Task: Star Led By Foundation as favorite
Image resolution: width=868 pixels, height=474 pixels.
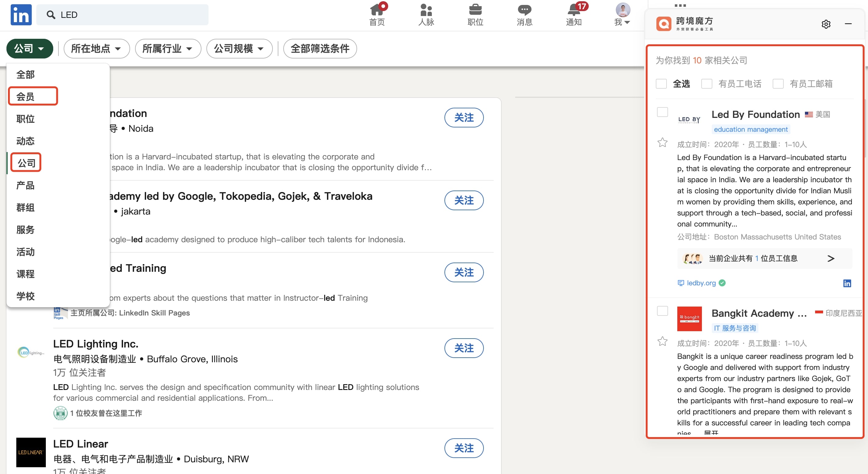Action: click(x=662, y=143)
